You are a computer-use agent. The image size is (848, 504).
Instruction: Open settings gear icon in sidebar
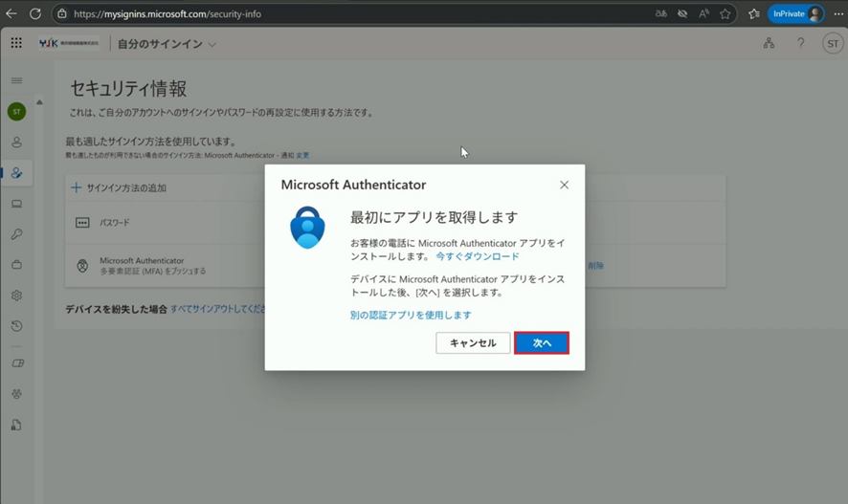pos(16,296)
